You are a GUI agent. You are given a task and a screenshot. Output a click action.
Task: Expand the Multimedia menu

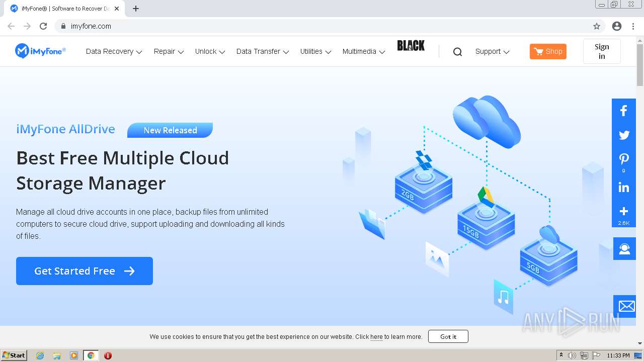point(364,52)
